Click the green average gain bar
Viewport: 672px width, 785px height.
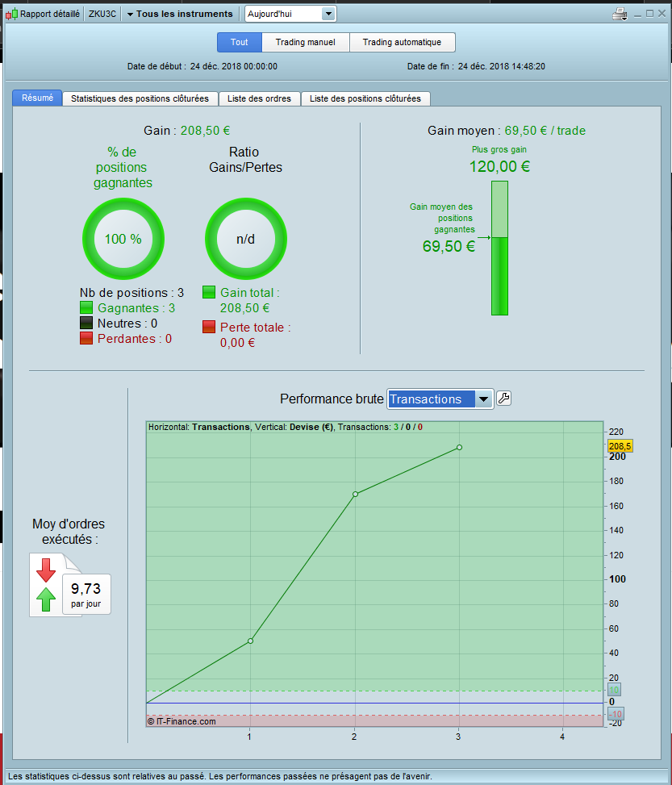coord(499,248)
